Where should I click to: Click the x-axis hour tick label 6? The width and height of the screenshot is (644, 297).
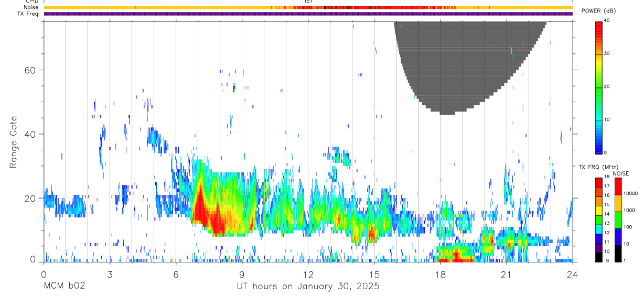(176, 274)
